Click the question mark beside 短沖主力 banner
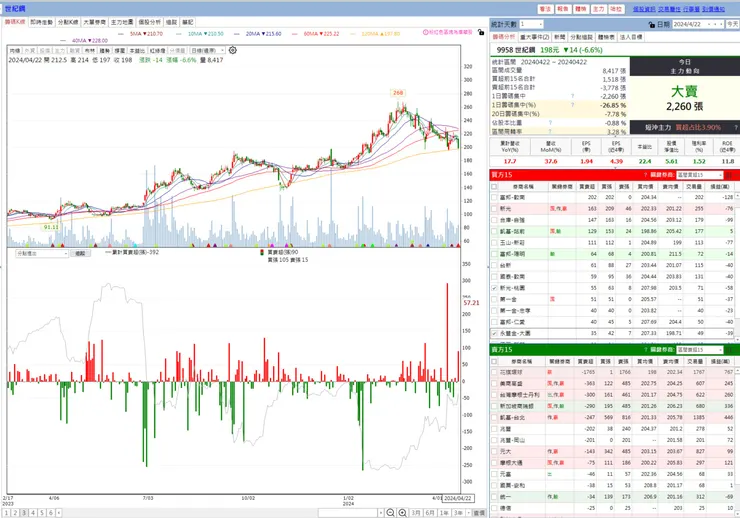Viewport: 740px width, 518px height. [x=735, y=127]
